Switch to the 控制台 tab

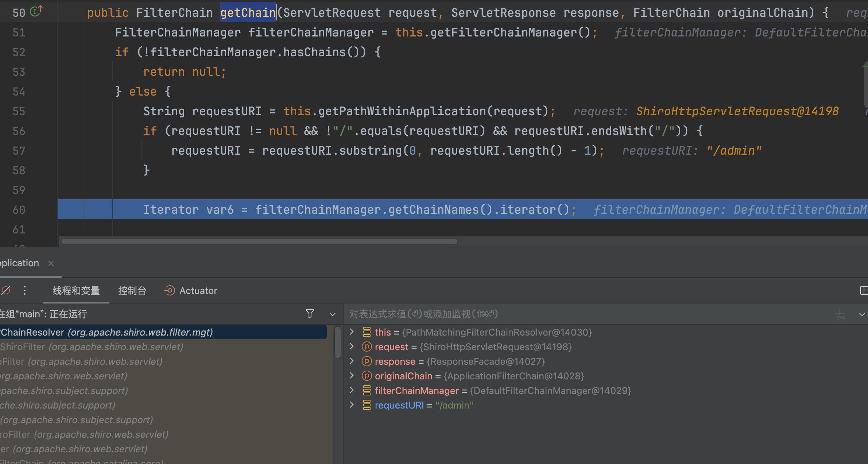pos(132,291)
